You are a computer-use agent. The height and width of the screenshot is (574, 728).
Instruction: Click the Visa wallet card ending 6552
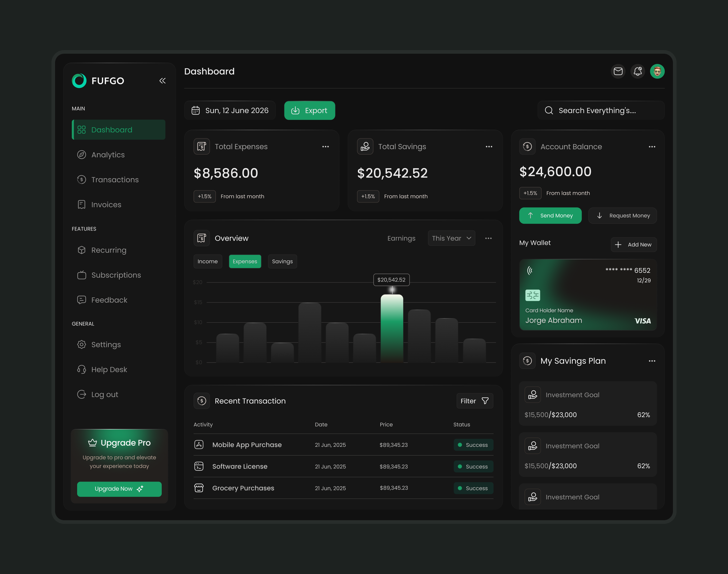[588, 295]
